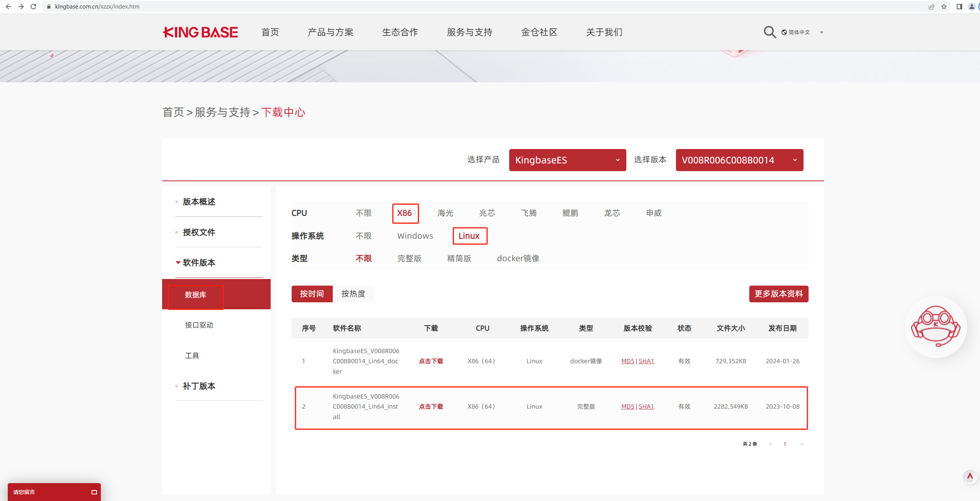Select 鲲鹏 CPU filter
Screen dimensions: 980x501
pos(570,213)
